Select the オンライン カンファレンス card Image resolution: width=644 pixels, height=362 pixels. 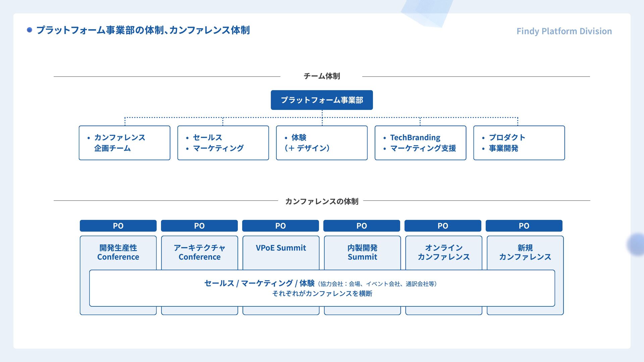pyautogui.click(x=444, y=252)
